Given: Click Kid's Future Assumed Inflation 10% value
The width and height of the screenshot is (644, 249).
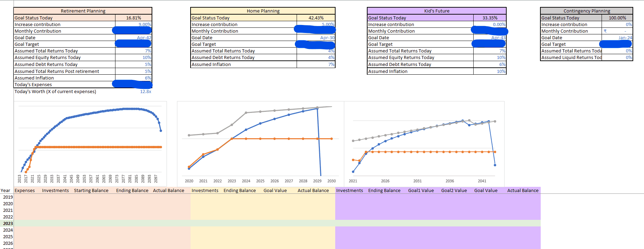Looking at the screenshot, I should (490, 71).
